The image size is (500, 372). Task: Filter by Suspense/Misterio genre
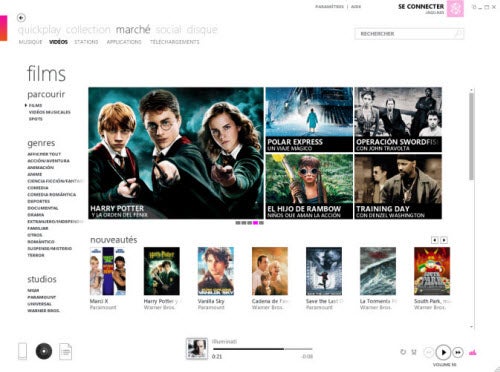[x=49, y=249]
